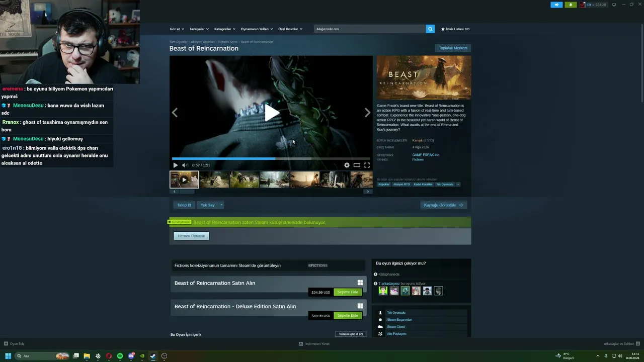Click 'Oyun Ekle' add game button
This screenshot has width=644, height=362.
point(14,344)
